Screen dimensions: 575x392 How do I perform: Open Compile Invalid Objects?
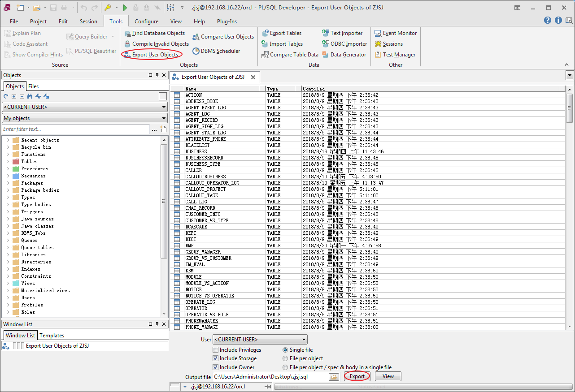pyautogui.click(x=156, y=44)
